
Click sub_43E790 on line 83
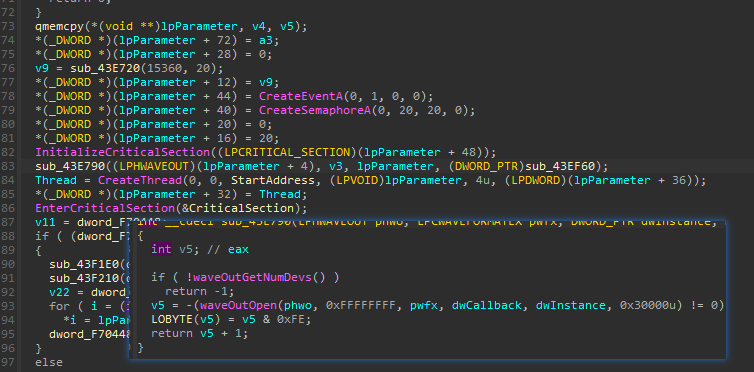(x=70, y=166)
